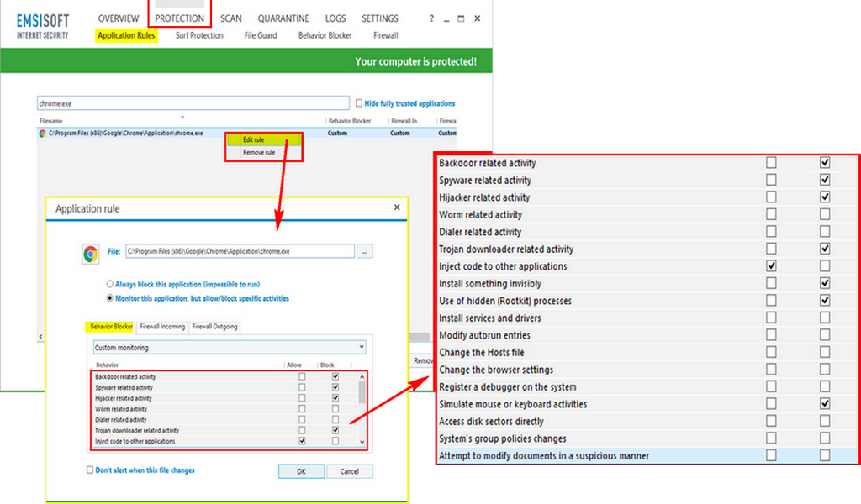
Task: Toggle Allow for Access disk sectors directly
Action: coord(772,421)
